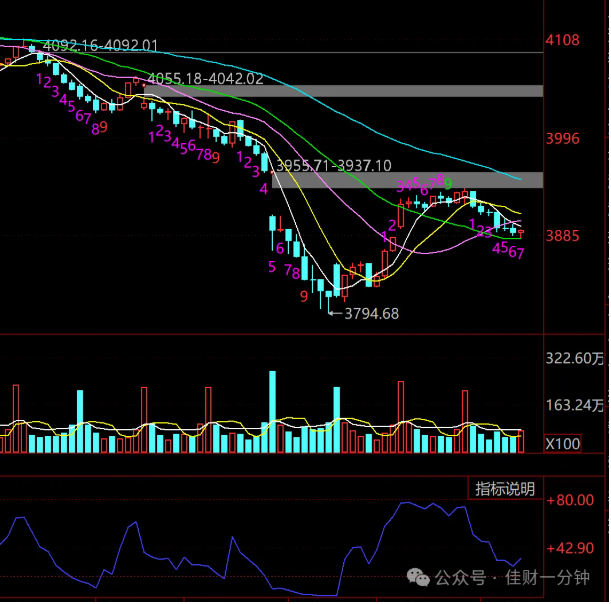Click the gray gap zone beside 4055.18-4042.02
Screen dimensions: 611x604
(343, 91)
